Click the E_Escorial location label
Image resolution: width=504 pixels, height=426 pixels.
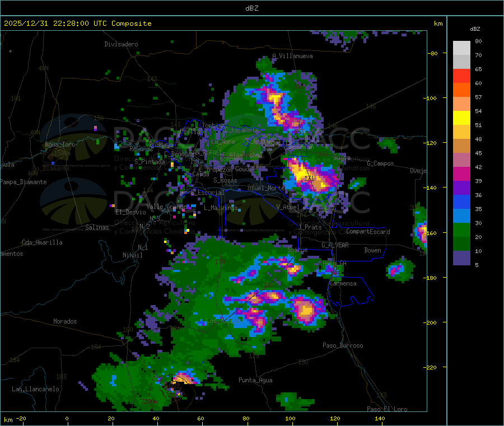(207, 193)
